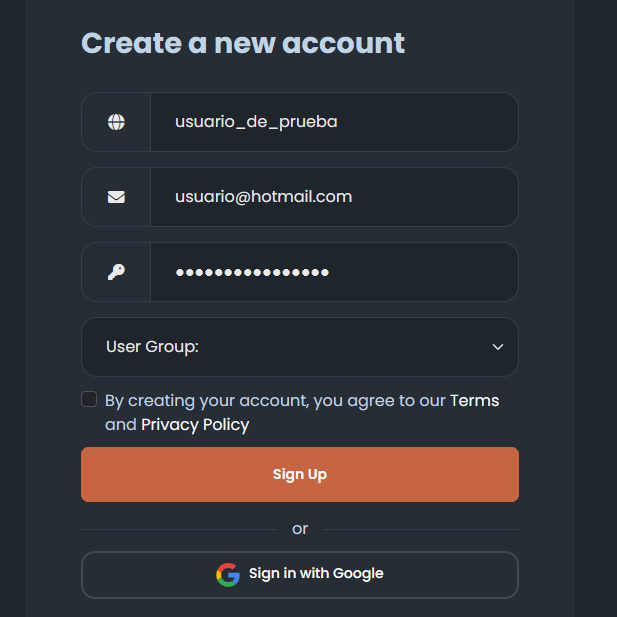Choose Sign in with Google

tap(300, 574)
